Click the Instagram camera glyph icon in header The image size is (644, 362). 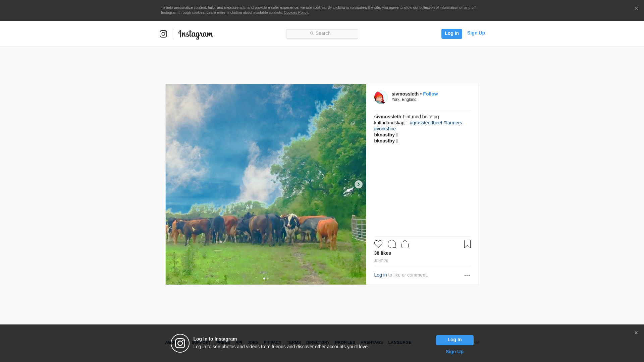tap(163, 34)
